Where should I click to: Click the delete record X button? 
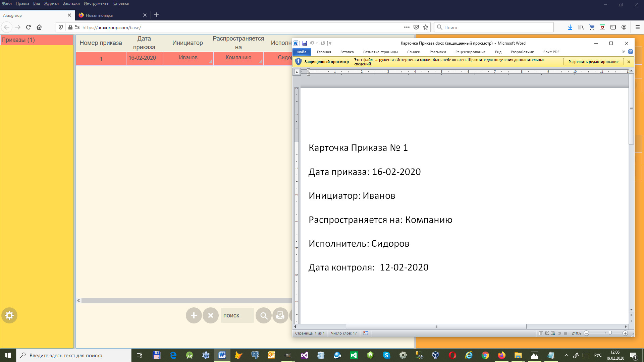211,315
